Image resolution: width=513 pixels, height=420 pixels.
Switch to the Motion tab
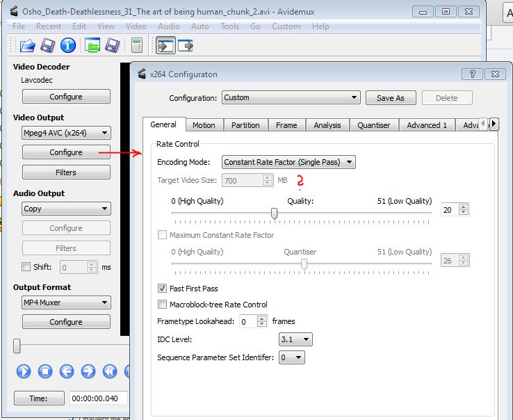coord(204,125)
